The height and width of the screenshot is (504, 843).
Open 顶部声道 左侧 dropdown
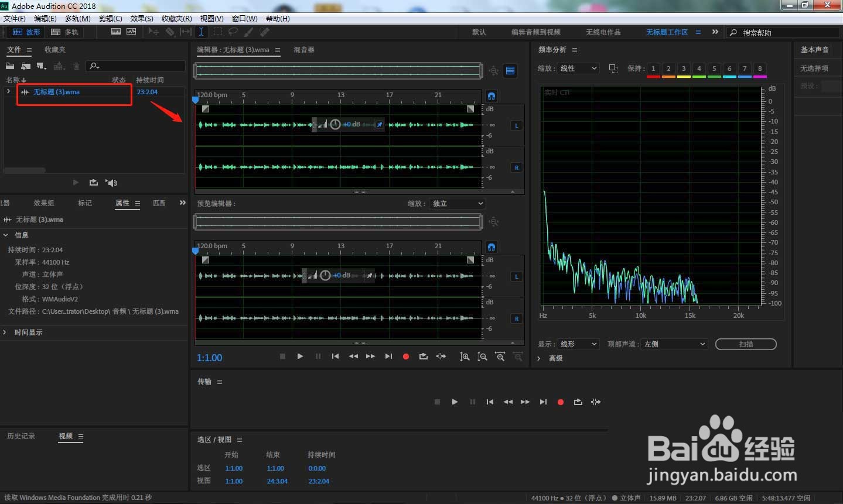[674, 344]
